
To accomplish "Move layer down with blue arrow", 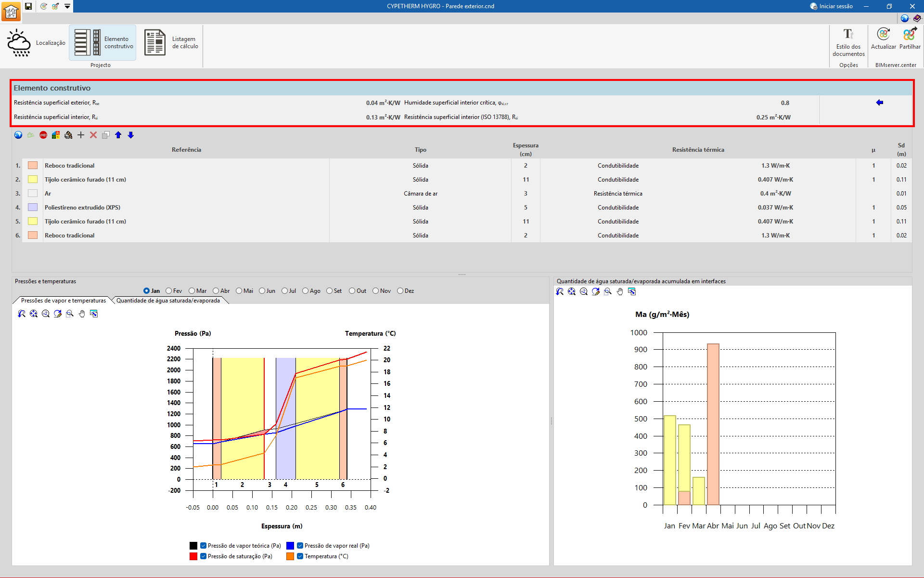I will point(131,135).
